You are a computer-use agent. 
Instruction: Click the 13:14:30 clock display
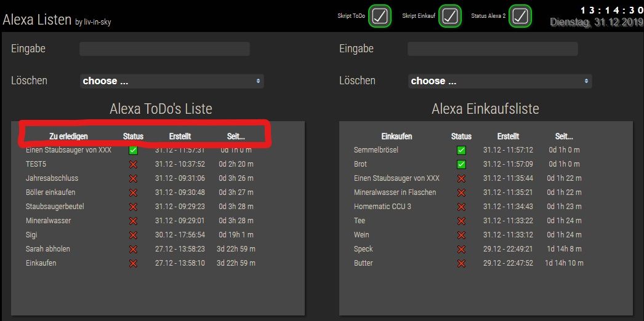pyautogui.click(x=611, y=10)
